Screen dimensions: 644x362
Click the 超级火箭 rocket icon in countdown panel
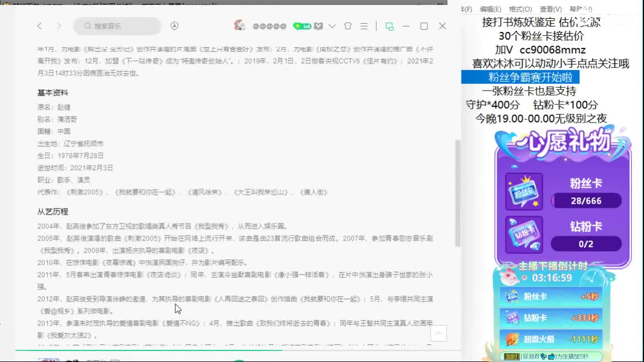(x=511, y=338)
